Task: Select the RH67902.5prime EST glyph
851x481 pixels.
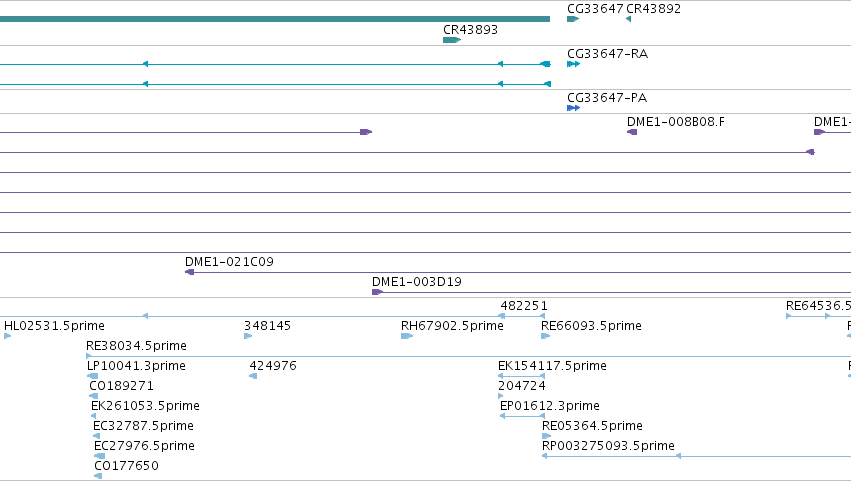Action: [x=407, y=336]
